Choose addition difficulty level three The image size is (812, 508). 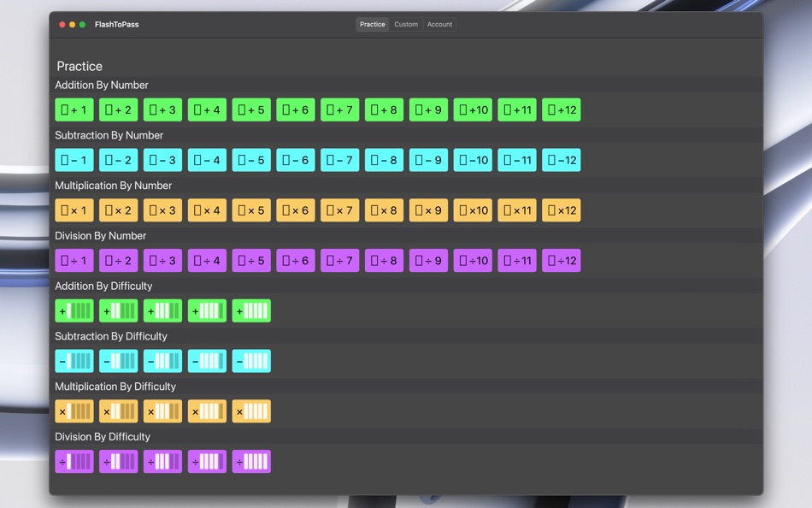(x=162, y=311)
